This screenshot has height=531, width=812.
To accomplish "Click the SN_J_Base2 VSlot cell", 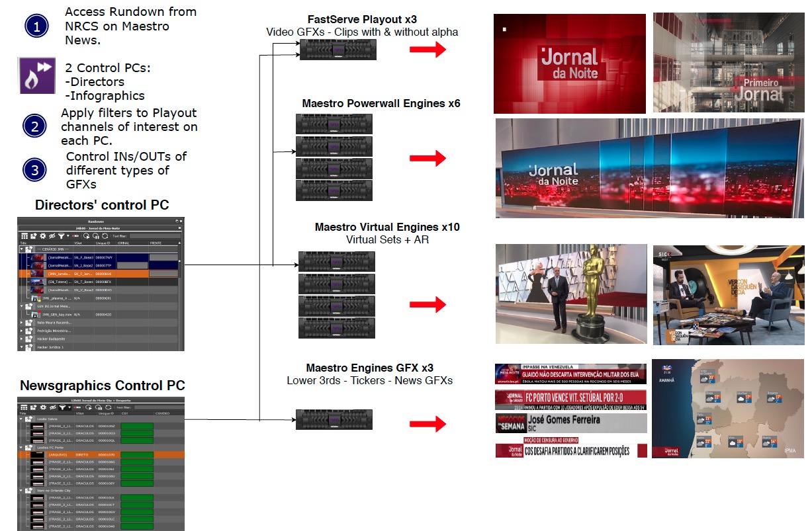I will tap(83, 266).
